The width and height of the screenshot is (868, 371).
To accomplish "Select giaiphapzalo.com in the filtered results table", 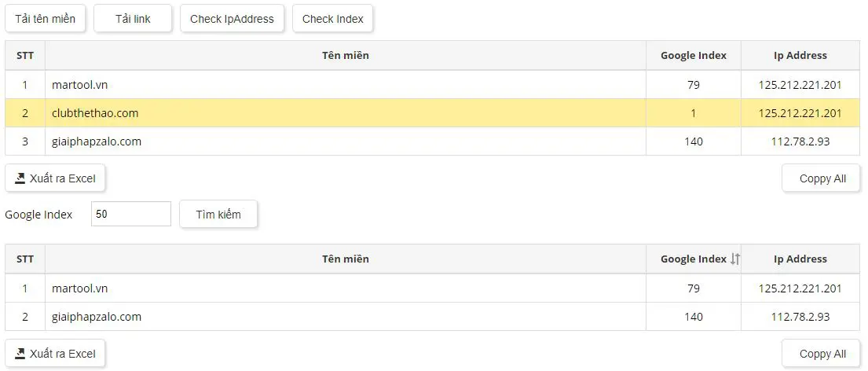I will pos(97,317).
